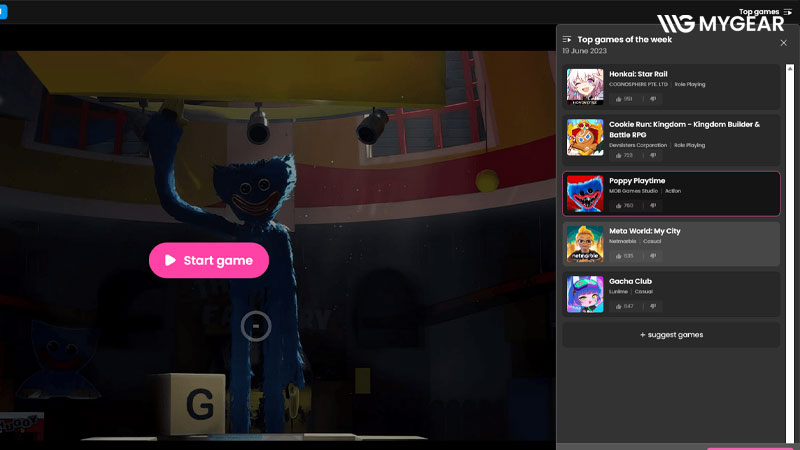
Task: Select the Meta World: My City thumbnail
Action: [585, 244]
